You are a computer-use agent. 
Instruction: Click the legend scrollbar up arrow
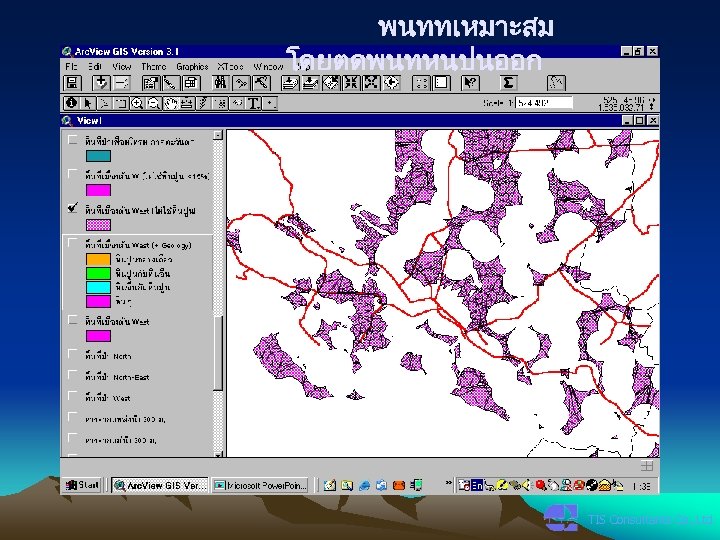218,135
